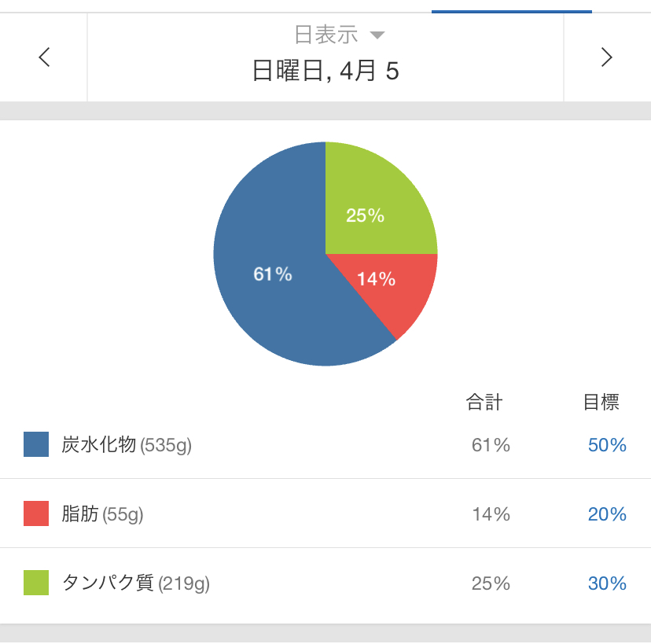Click the blue 炭水化物 color swatch

pos(36,444)
